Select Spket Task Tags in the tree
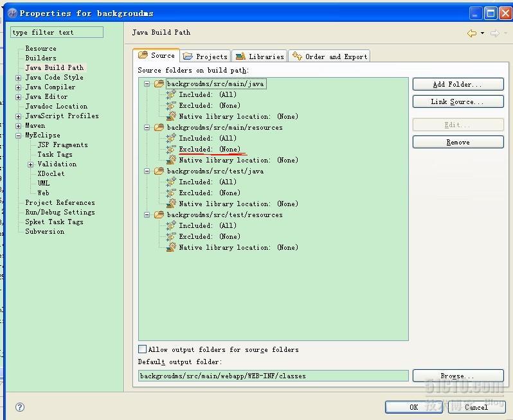 coord(54,222)
